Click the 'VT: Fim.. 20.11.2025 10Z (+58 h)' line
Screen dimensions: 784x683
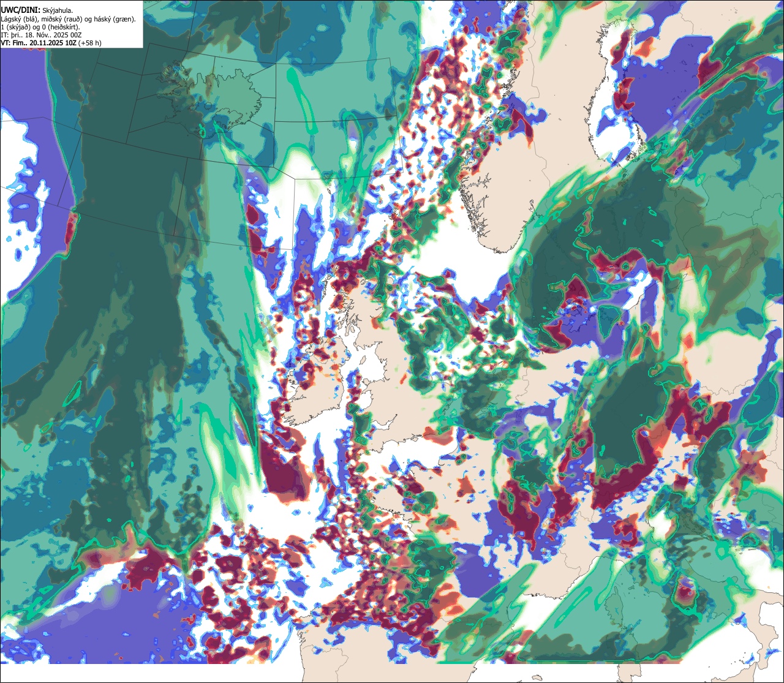click(51, 43)
